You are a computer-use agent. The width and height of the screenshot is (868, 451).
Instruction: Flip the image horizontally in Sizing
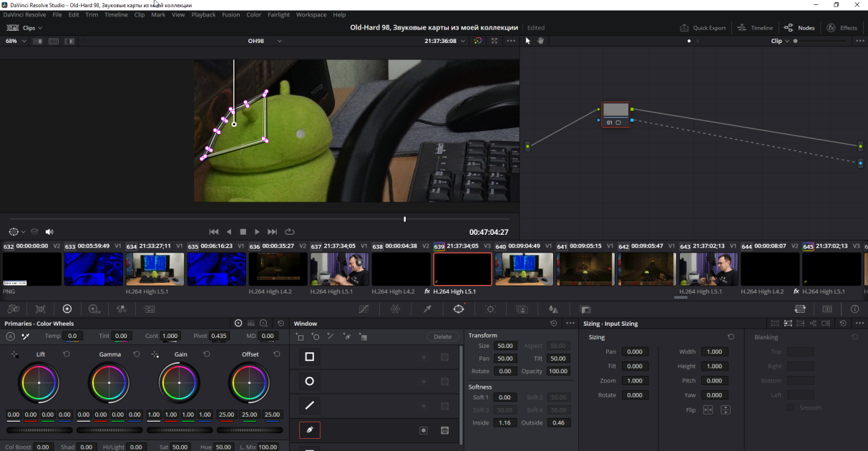pyautogui.click(x=708, y=410)
